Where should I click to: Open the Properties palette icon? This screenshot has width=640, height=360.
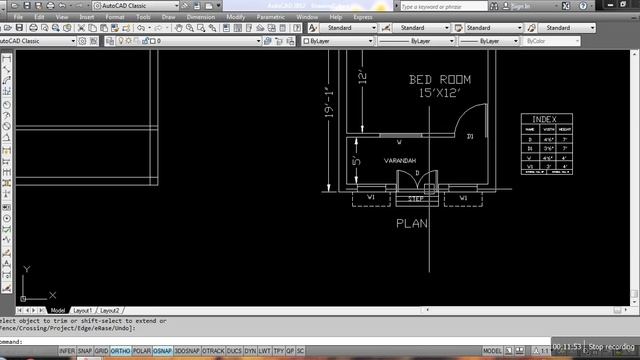pyautogui.click(x=227, y=28)
